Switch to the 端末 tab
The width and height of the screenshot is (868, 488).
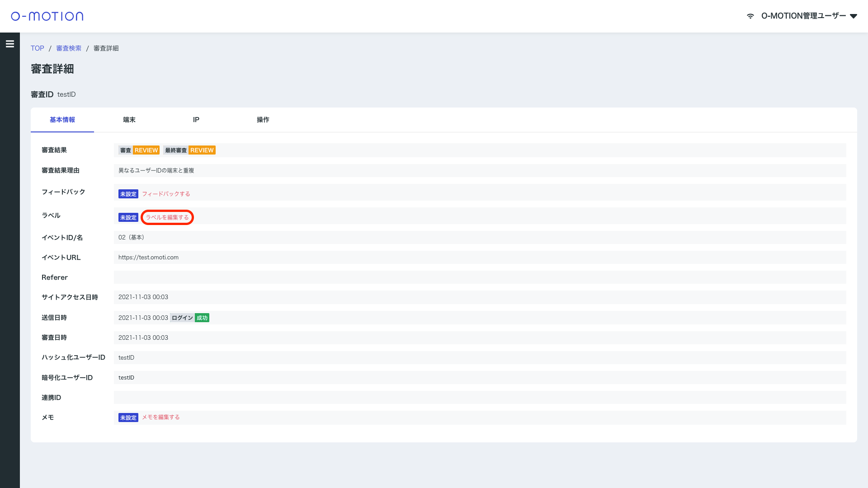click(x=129, y=120)
